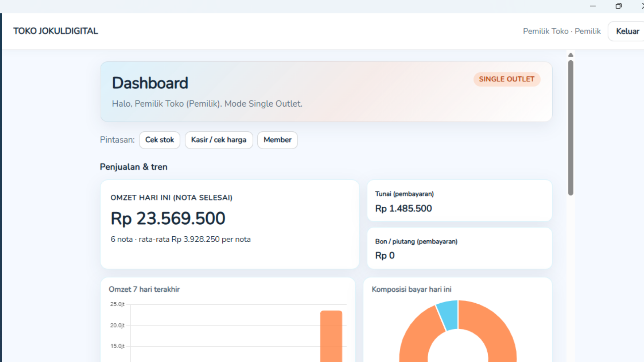Open Kasir / cek harga shortcut

[219, 140]
